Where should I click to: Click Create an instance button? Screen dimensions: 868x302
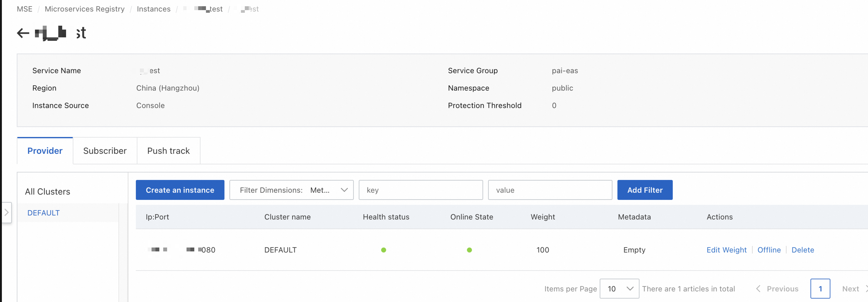tap(180, 190)
